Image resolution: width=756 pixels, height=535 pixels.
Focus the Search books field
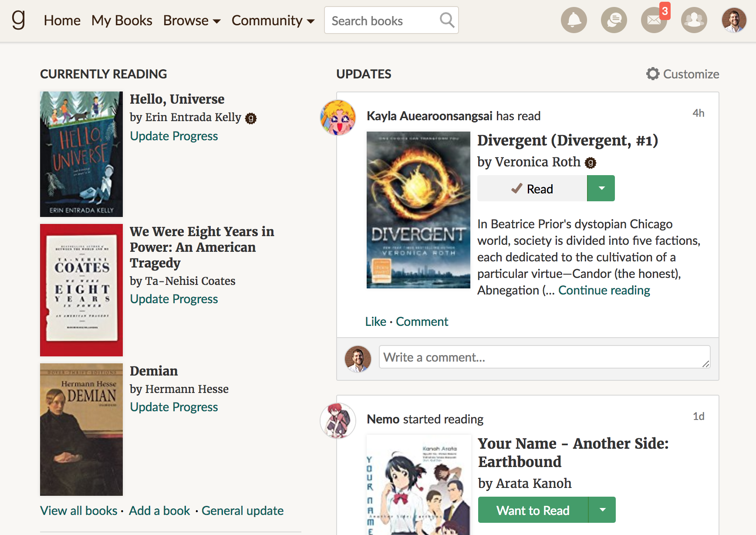pos(391,20)
